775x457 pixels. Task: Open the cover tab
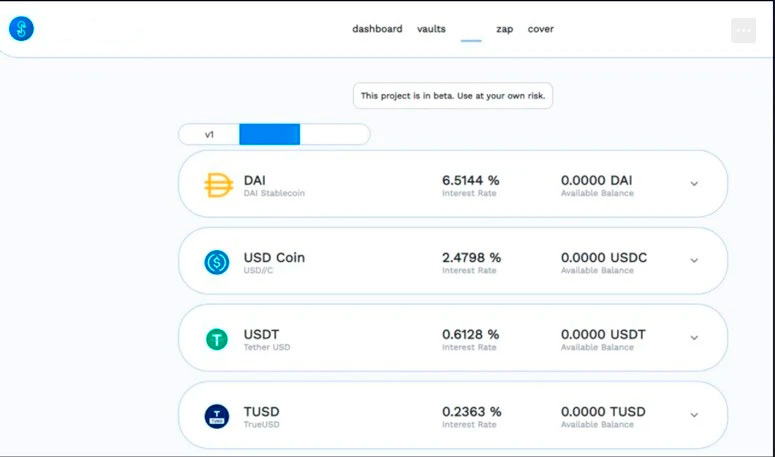point(541,29)
